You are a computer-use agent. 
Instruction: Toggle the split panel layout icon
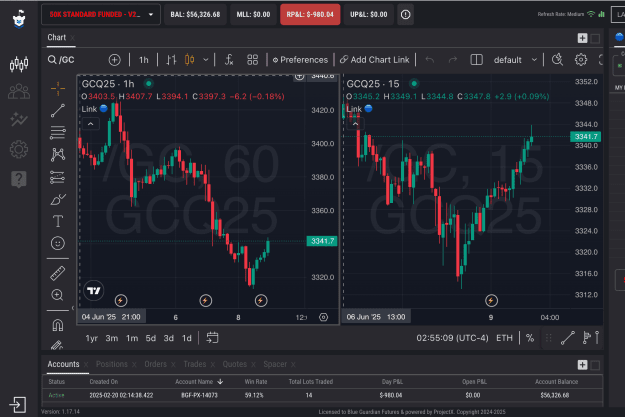[x=476, y=60]
